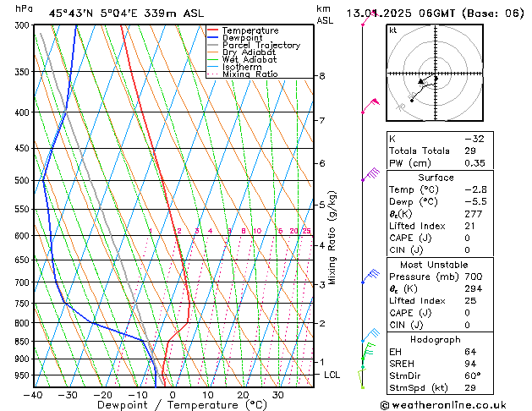
Task: Click the light-blue wind barb at 850 hPa
Action: (x=370, y=335)
